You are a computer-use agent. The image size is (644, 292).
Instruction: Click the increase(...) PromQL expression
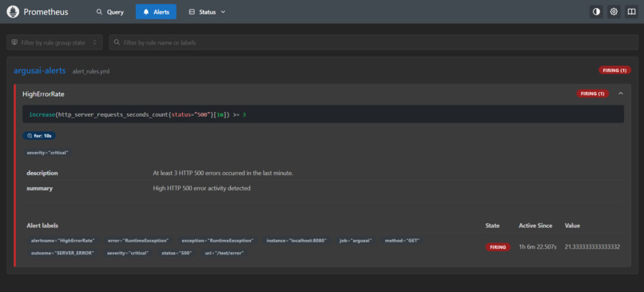click(137, 114)
